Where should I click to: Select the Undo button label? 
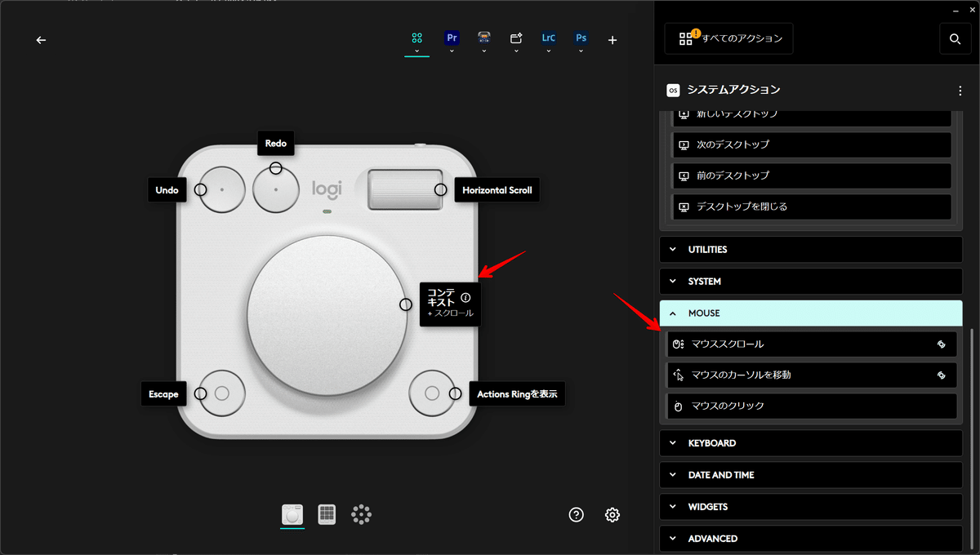tap(167, 190)
